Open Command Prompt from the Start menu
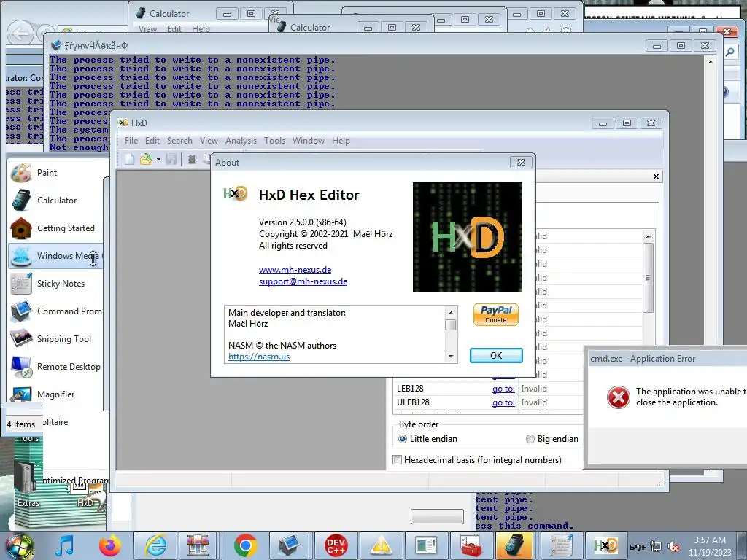 (55, 311)
